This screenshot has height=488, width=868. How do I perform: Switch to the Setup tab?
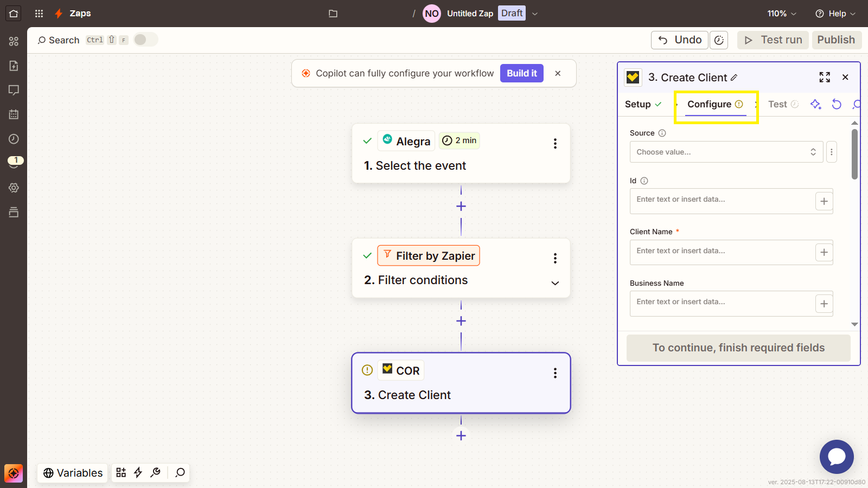[x=643, y=104]
